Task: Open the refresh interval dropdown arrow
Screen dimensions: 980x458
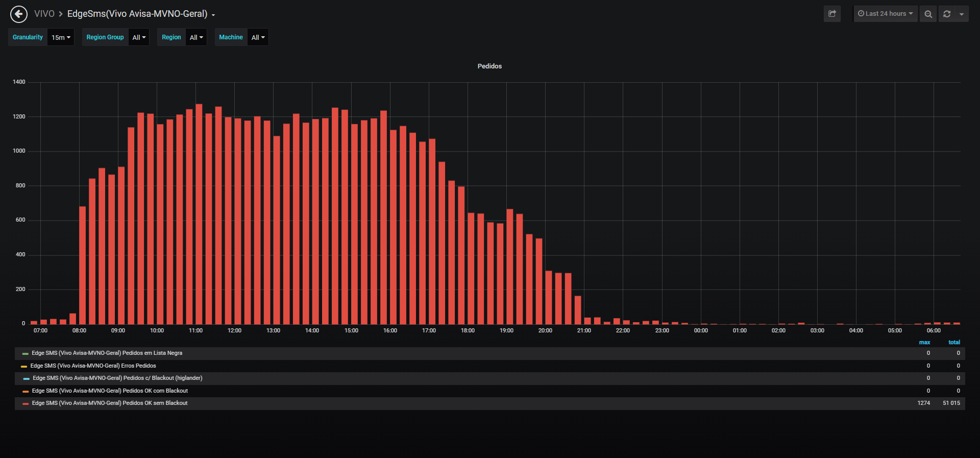Action: click(962, 14)
